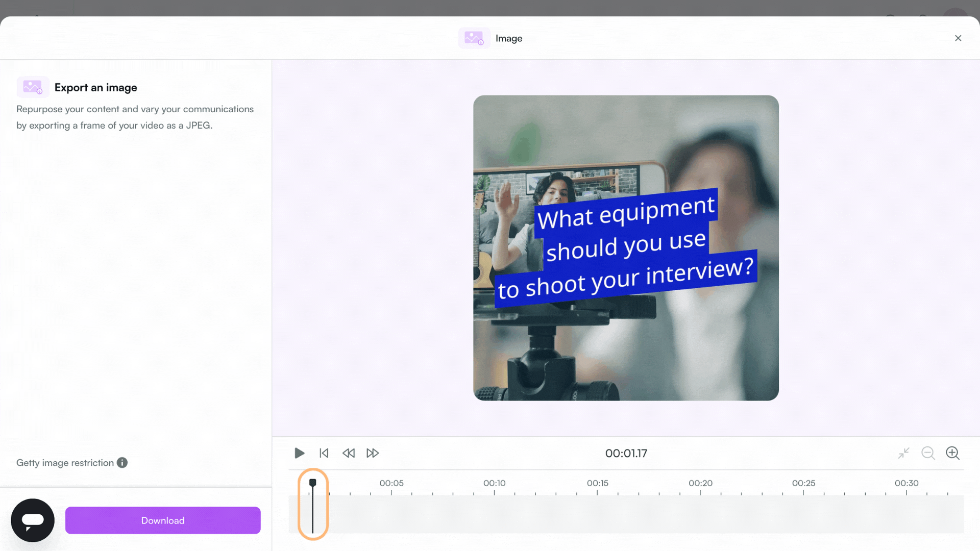Image resolution: width=980 pixels, height=551 pixels.
Task: Click the playhead marker on the timeline
Action: click(313, 483)
